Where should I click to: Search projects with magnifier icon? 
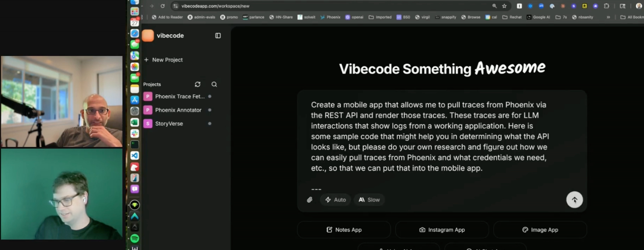[x=214, y=84]
